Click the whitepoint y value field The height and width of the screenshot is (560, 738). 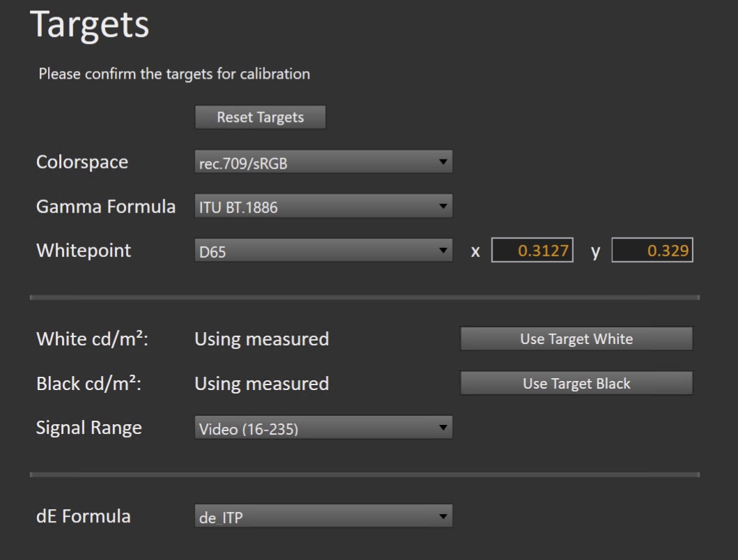[652, 251]
